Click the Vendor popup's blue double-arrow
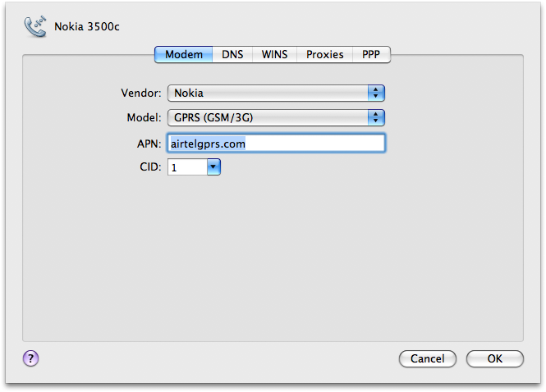 376,93
